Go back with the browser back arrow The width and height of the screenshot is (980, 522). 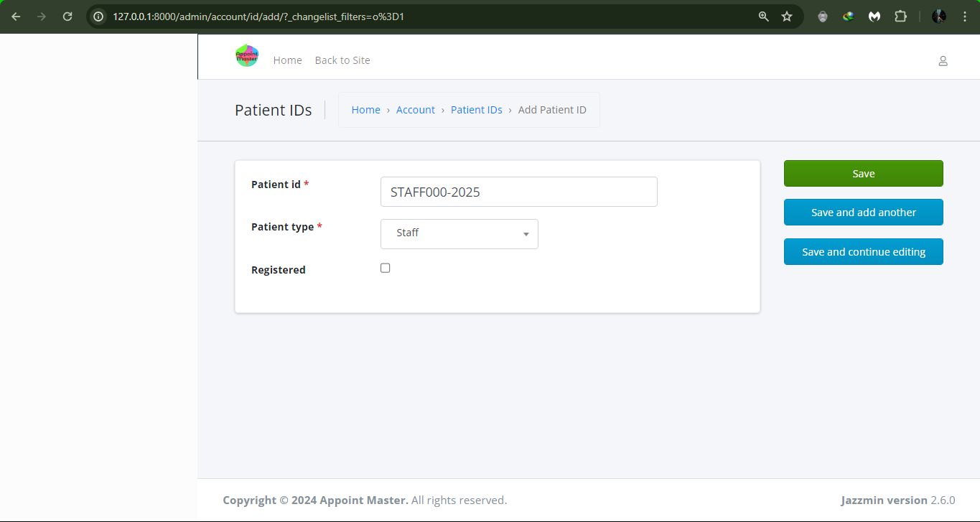coord(16,17)
